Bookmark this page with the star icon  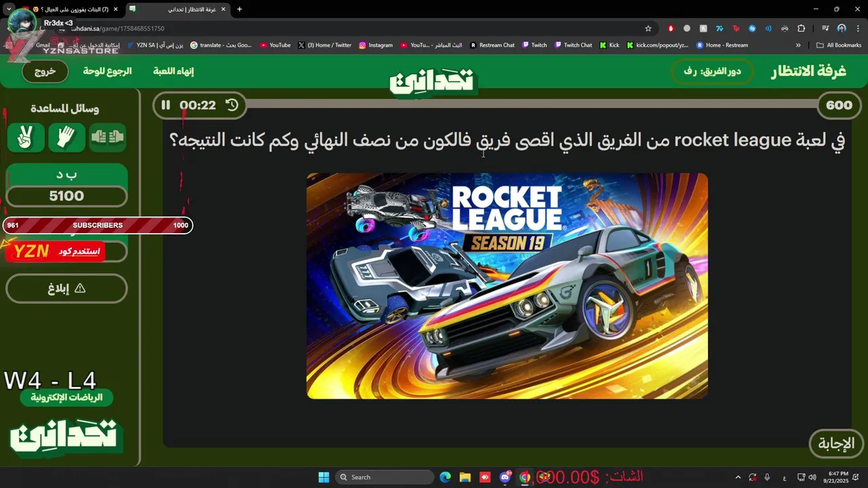(648, 28)
